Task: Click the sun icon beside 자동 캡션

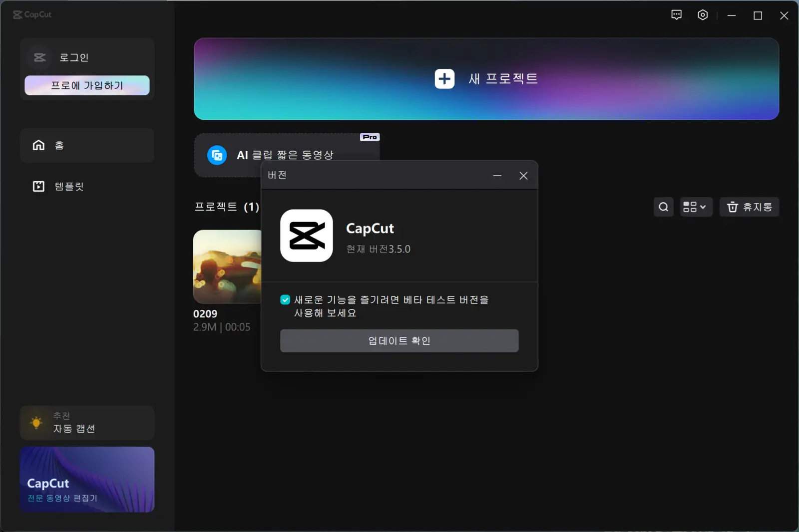Action: point(36,423)
